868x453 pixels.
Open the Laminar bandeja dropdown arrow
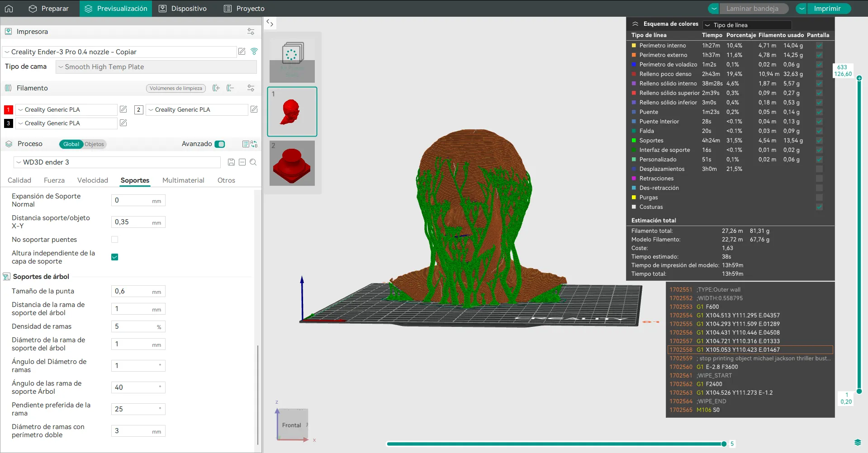[714, 9]
